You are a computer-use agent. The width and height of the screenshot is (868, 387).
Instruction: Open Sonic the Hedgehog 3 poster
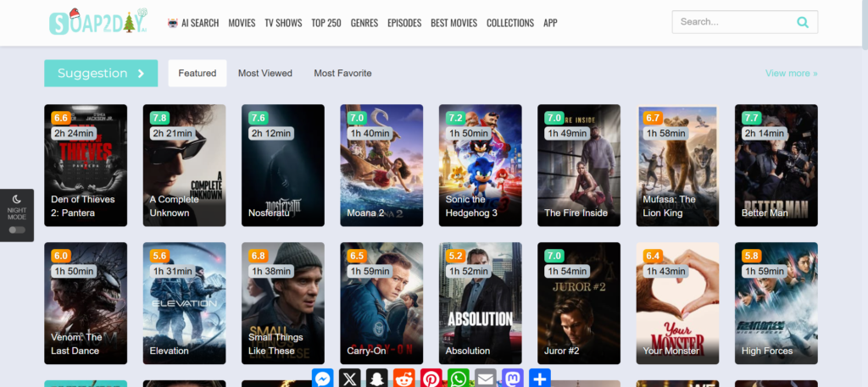tap(481, 165)
